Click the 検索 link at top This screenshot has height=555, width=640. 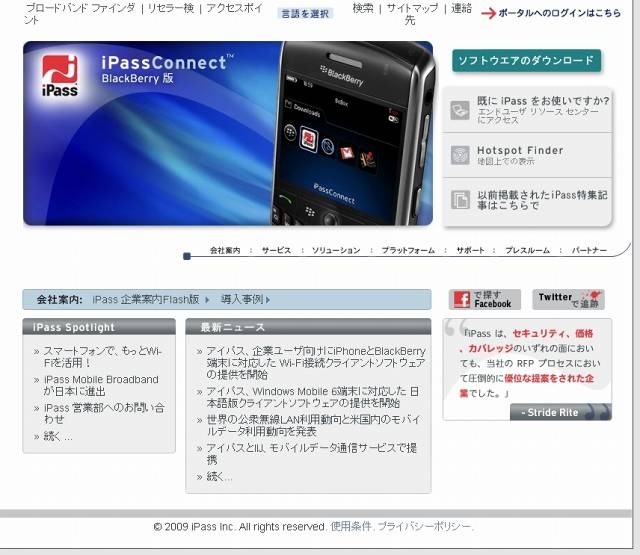point(363,8)
